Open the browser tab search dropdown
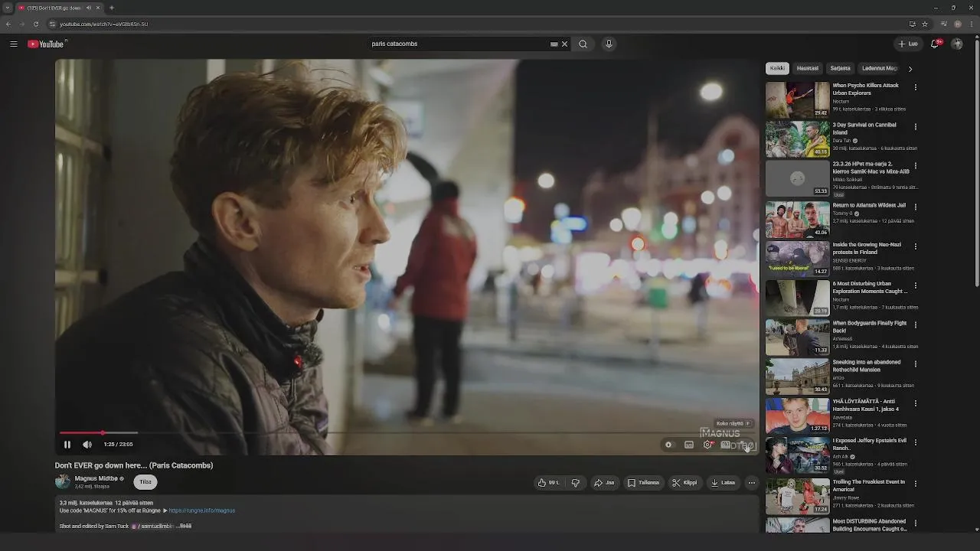Viewport: 980px width, 551px height. pyautogui.click(x=7, y=8)
